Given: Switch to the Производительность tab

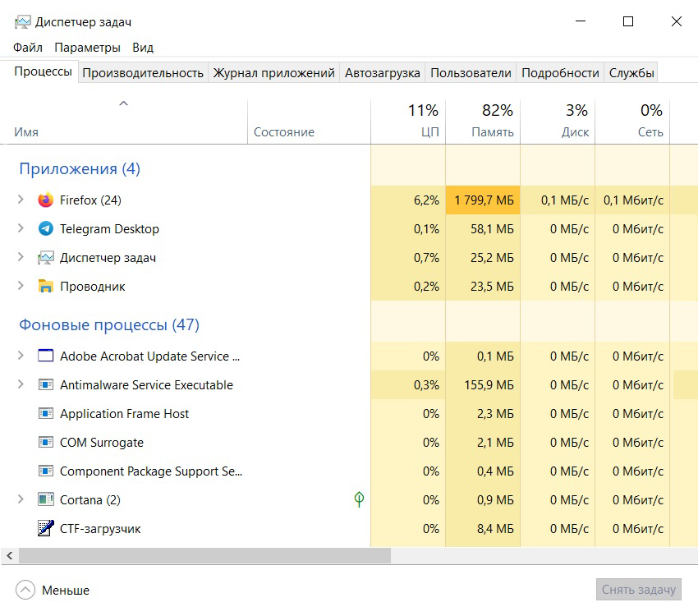Looking at the screenshot, I should tap(143, 72).
